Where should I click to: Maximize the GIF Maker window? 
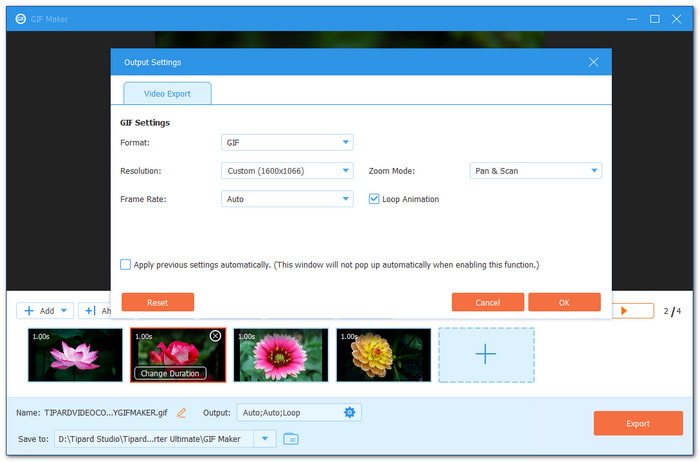[654, 19]
